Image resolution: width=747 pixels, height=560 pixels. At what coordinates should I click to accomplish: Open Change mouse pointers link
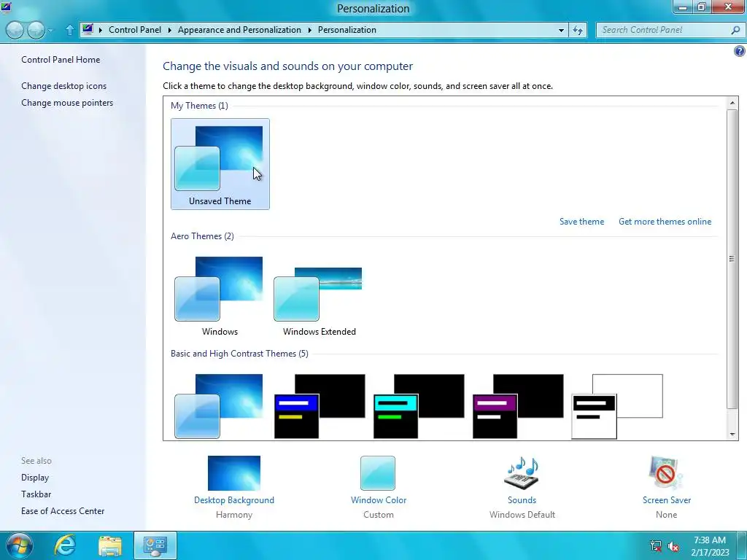click(67, 103)
